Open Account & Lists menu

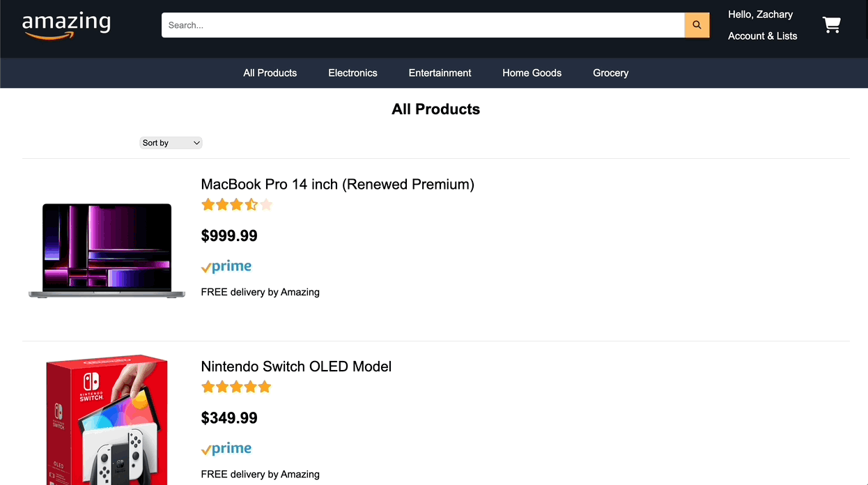(x=762, y=36)
